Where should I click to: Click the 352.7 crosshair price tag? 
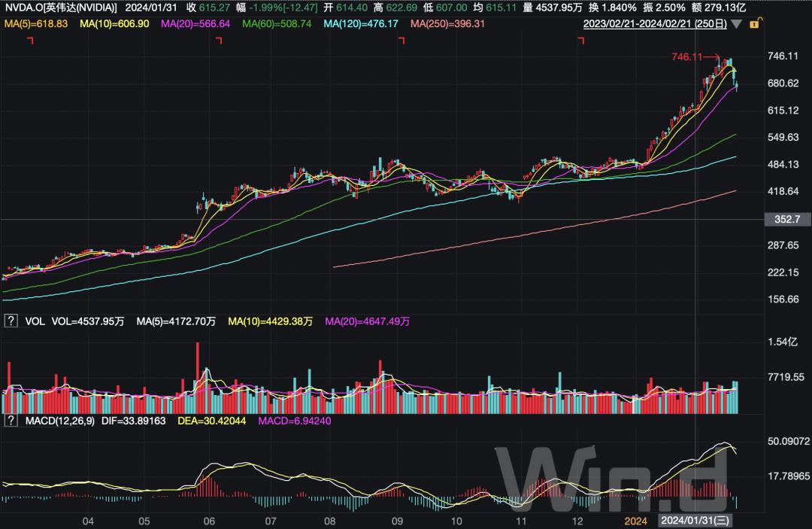pos(787,219)
